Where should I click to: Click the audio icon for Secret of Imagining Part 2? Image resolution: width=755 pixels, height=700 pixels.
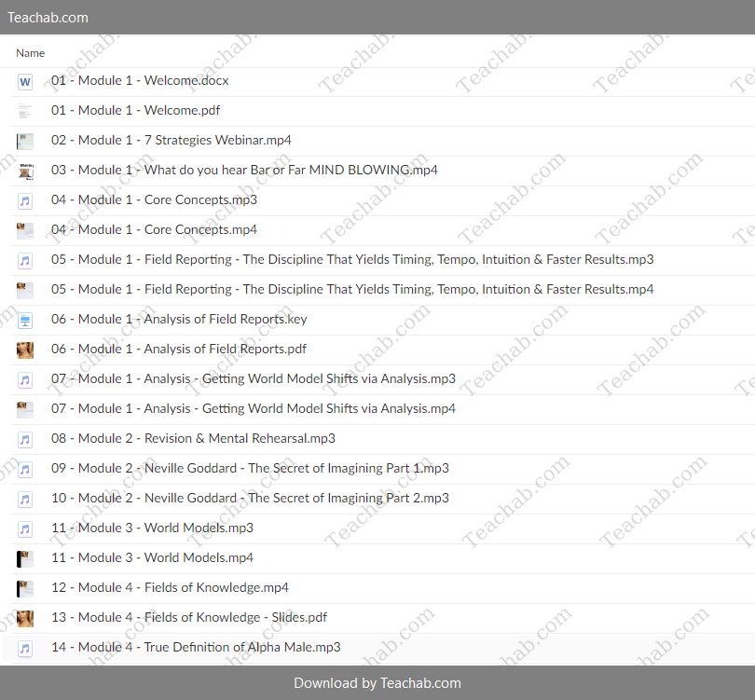[x=25, y=500]
